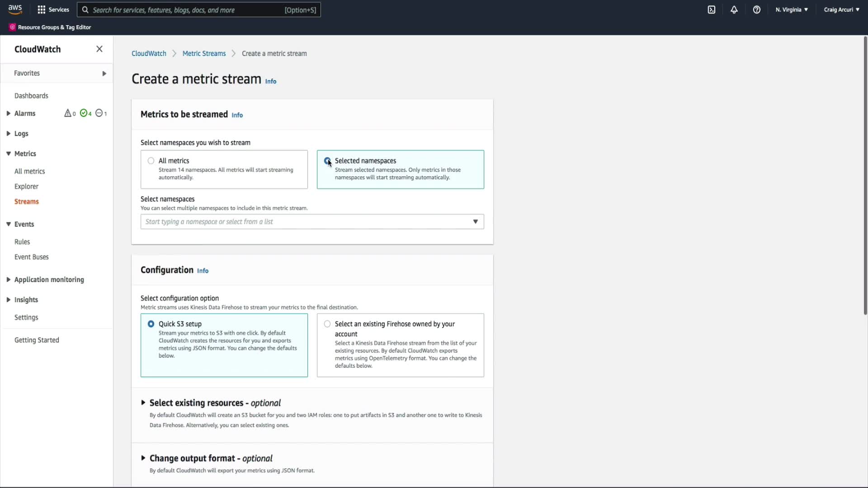Screen dimensions: 868x488
Task: Click Resource Groups & Tag Editor icon
Action: point(12,27)
